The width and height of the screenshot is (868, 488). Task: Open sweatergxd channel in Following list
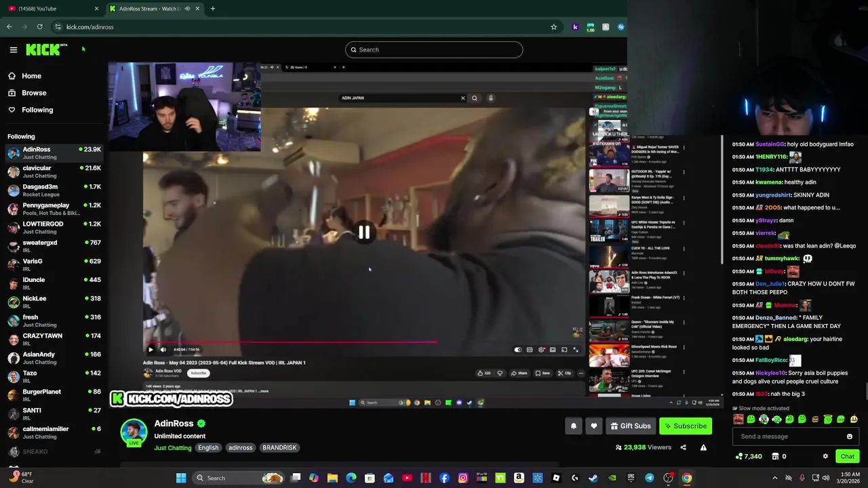tap(53, 246)
